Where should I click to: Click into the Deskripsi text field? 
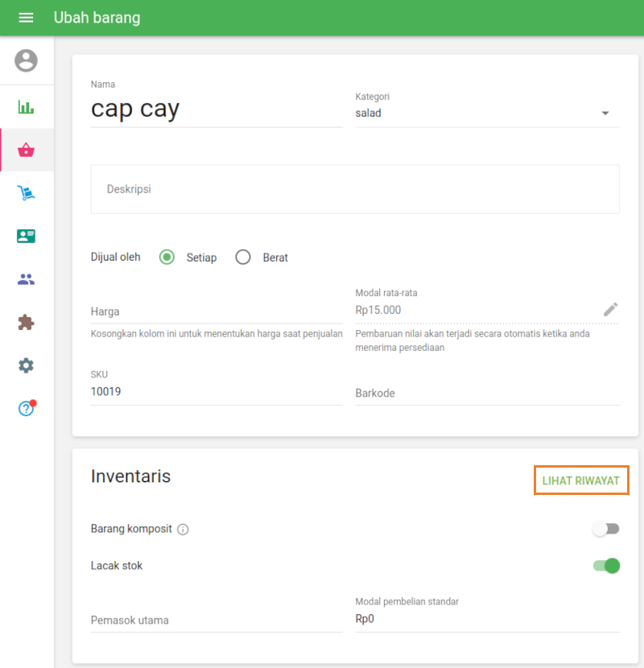point(355,189)
